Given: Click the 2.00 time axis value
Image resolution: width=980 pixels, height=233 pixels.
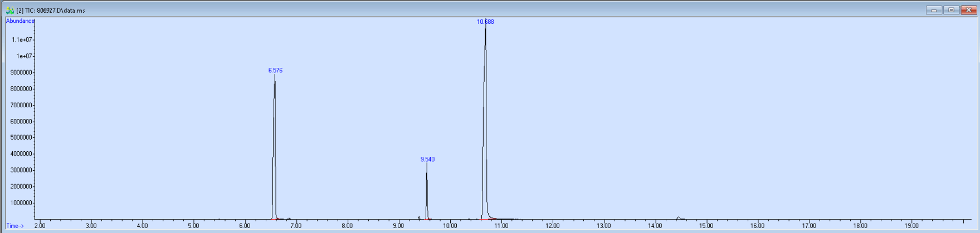Looking at the screenshot, I should 40,226.
